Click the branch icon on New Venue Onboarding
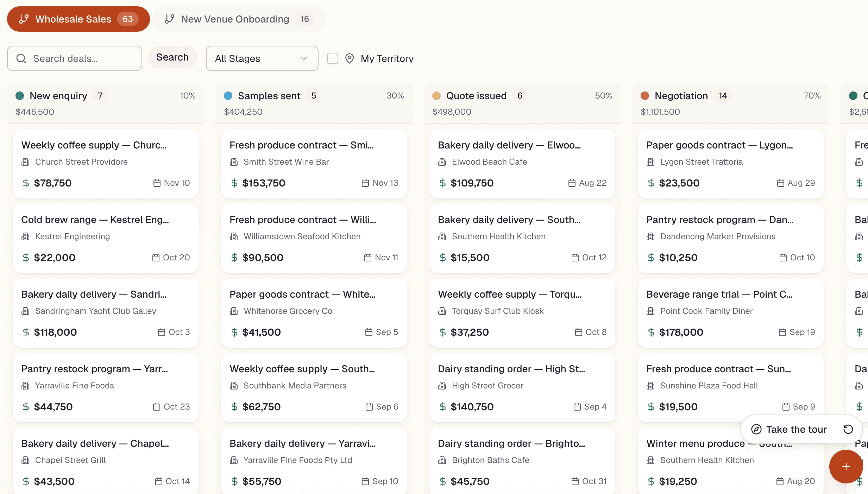The height and width of the screenshot is (494, 868). coord(170,19)
